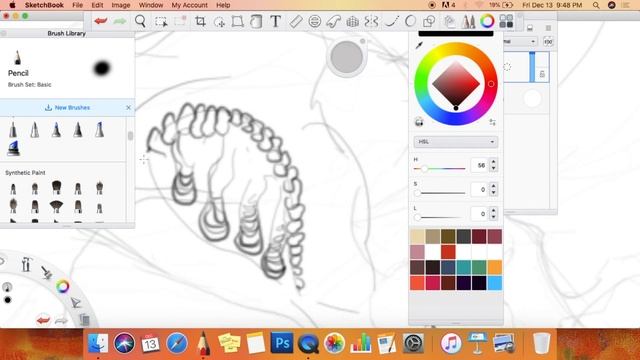Toggle the Perspective guide tool
The width and height of the screenshot is (640, 360).
click(x=352, y=21)
